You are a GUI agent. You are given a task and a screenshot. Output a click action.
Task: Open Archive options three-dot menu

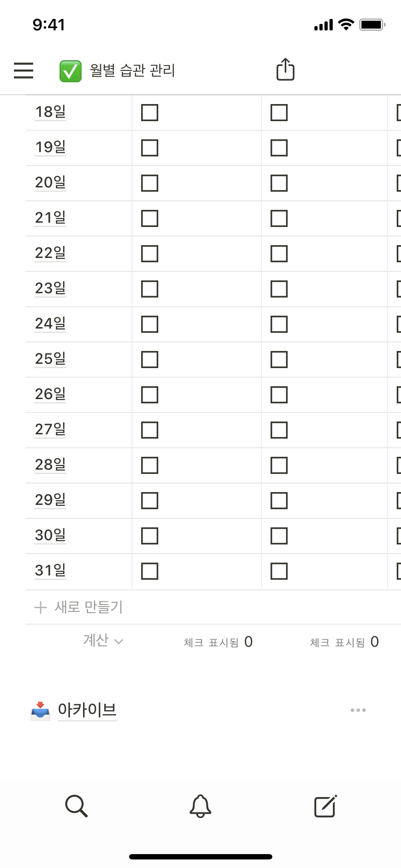tap(358, 710)
